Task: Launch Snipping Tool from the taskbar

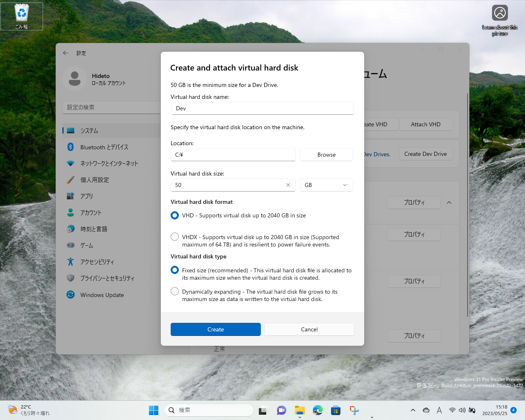Action: tap(354, 410)
